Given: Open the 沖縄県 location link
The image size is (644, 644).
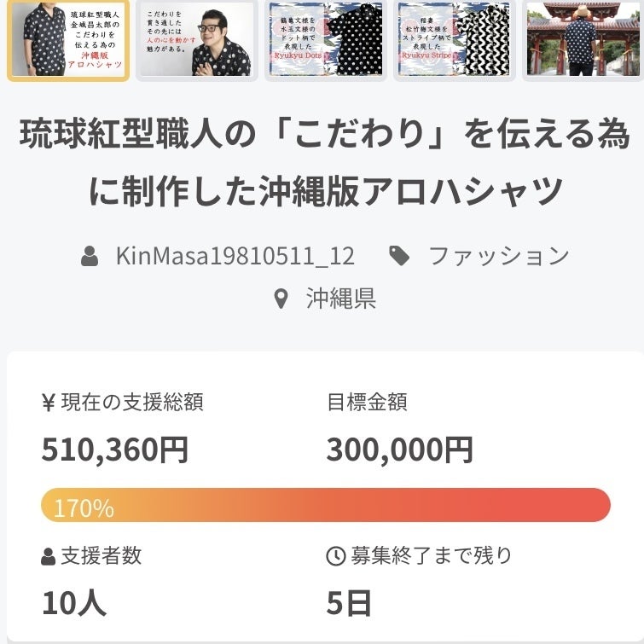Looking at the screenshot, I should point(341,299).
